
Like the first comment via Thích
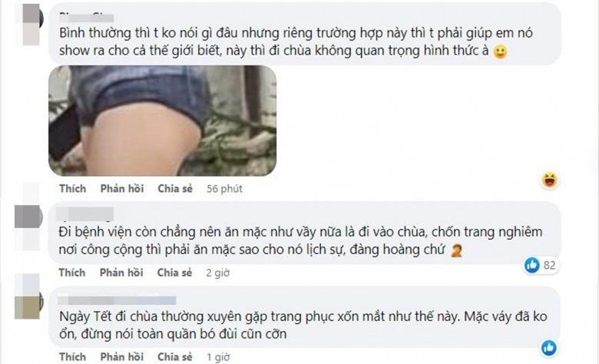[73, 189]
